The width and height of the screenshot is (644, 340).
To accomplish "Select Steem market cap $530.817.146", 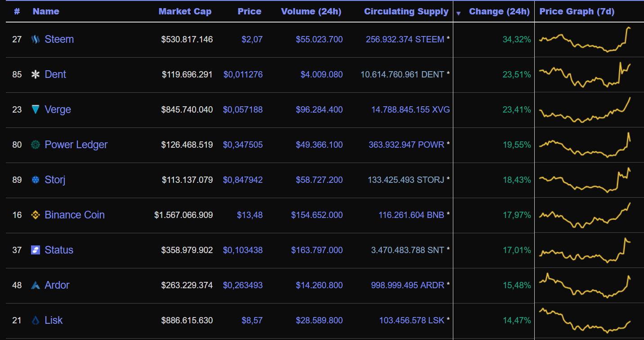I will coord(187,40).
